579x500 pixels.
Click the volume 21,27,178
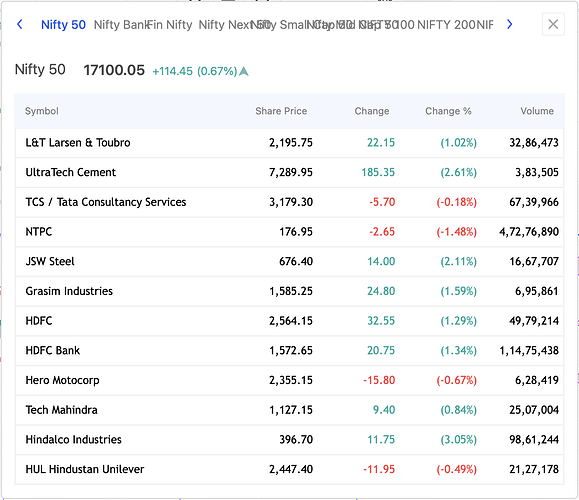click(534, 469)
